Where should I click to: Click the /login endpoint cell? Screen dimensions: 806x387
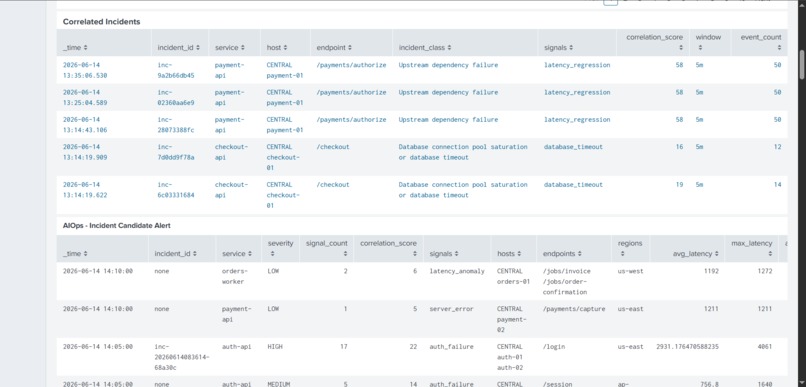[x=554, y=347]
